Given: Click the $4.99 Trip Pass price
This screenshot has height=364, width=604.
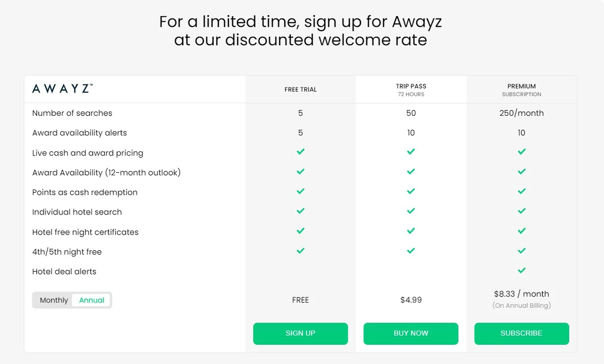Looking at the screenshot, I should pyautogui.click(x=411, y=300).
